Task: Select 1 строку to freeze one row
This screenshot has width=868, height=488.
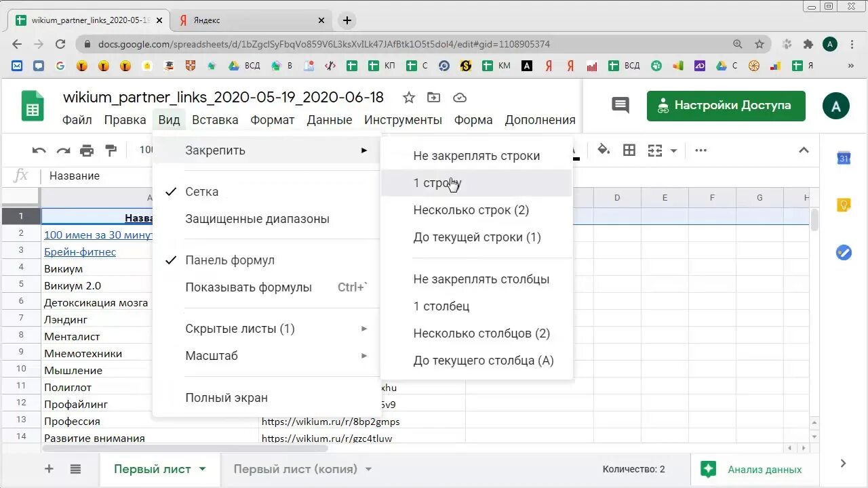Action: coord(477,183)
